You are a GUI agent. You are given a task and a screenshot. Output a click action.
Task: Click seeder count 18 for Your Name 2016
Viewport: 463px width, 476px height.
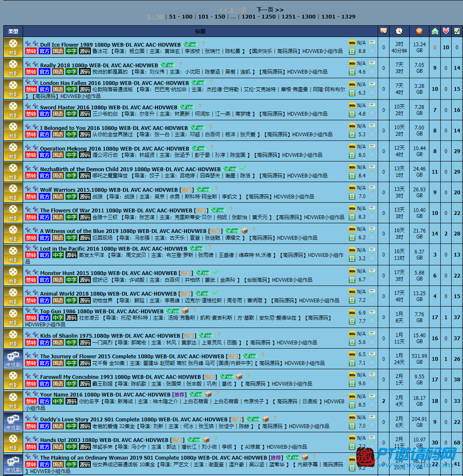[435, 401]
